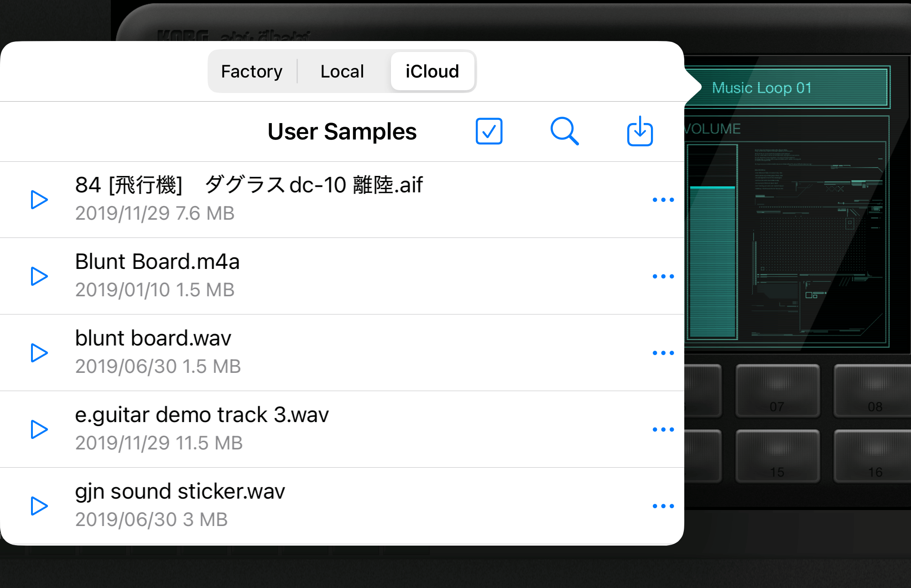Preview the Blunt Board.m4a sample

pyautogui.click(x=39, y=276)
